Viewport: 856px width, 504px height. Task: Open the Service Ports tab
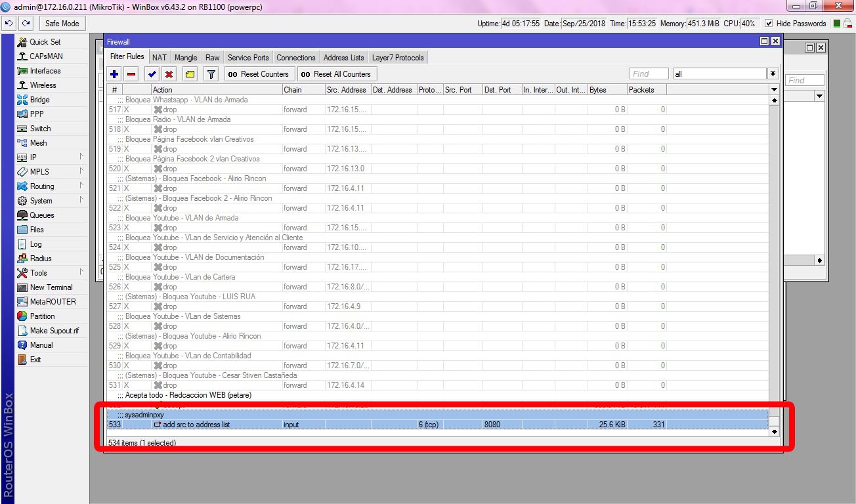coord(248,58)
